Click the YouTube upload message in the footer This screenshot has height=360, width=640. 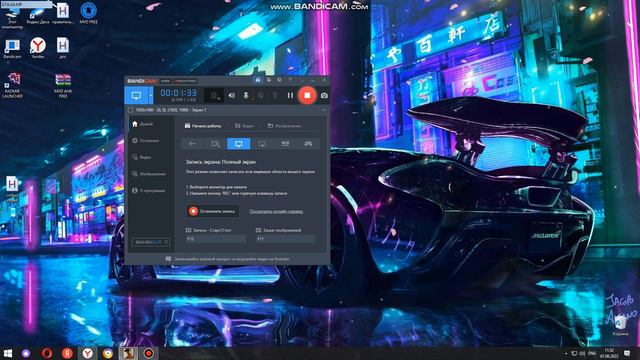[228, 259]
